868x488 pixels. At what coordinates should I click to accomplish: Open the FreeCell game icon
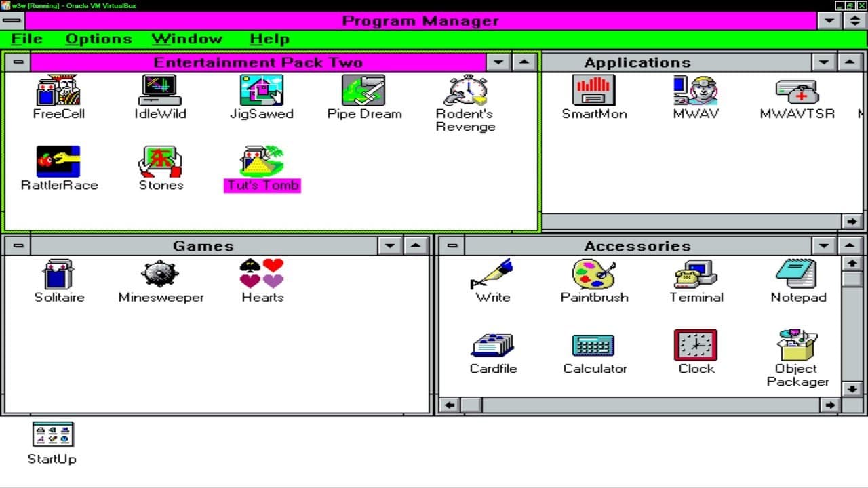click(58, 91)
